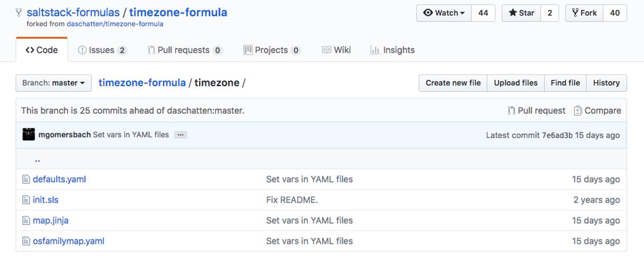
Task: Click the Create new file button
Action: click(x=453, y=83)
